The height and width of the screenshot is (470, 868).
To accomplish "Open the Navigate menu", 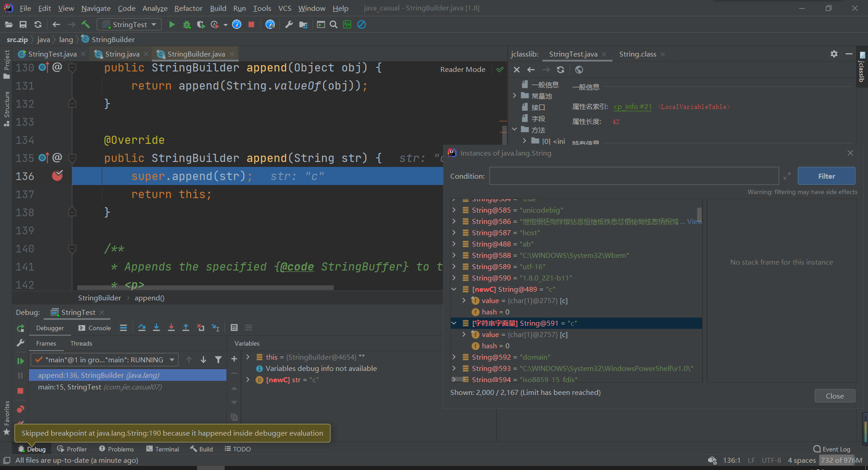I will pyautogui.click(x=96, y=8).
